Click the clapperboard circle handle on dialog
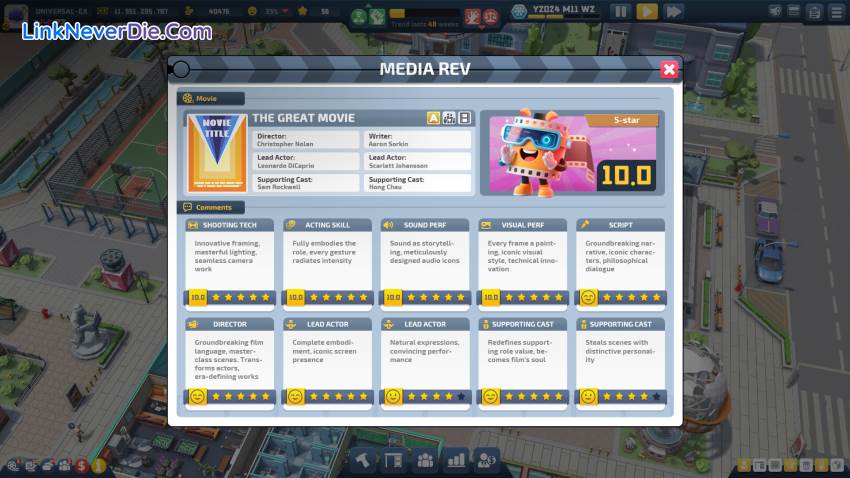The width and height of the screenshot is (850, 478). (181, 69)
